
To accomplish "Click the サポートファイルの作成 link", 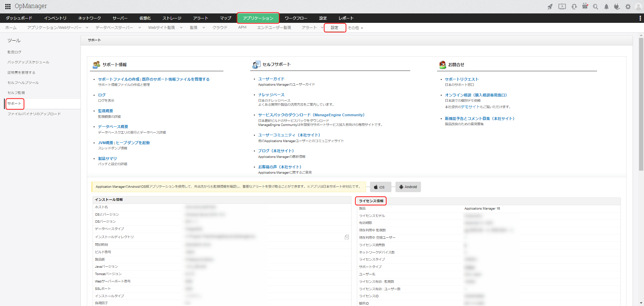I will click(119, 79).
